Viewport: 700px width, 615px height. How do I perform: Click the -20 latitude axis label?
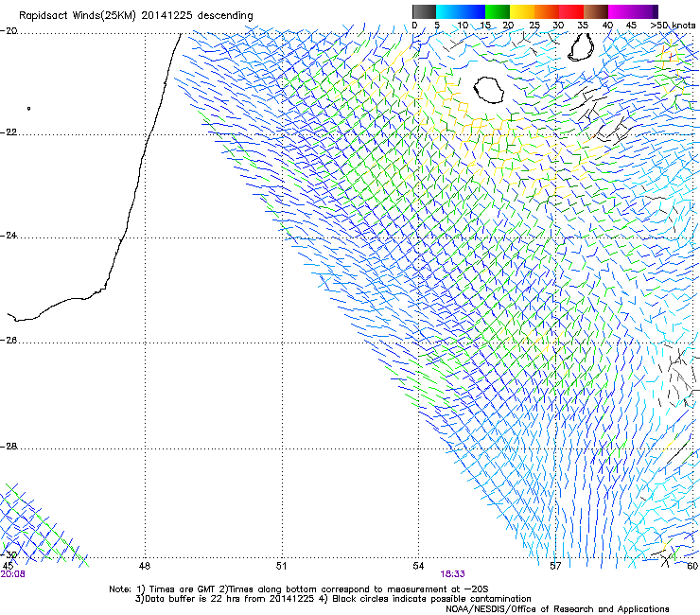pyautogui.click(x=9, y=31)
